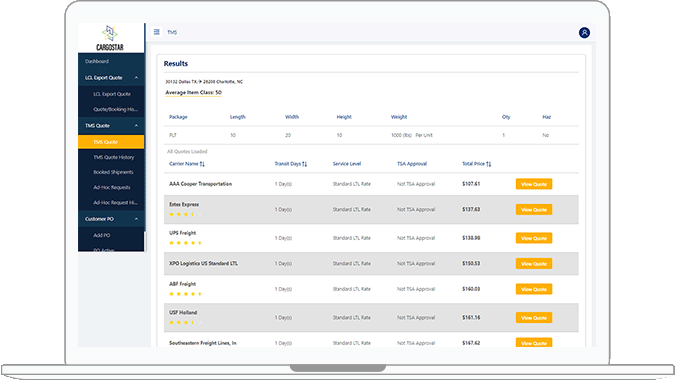This screenshot has width=675, height=380.
Task: Click the $137.63 price
Action: (x=471, y=210)
